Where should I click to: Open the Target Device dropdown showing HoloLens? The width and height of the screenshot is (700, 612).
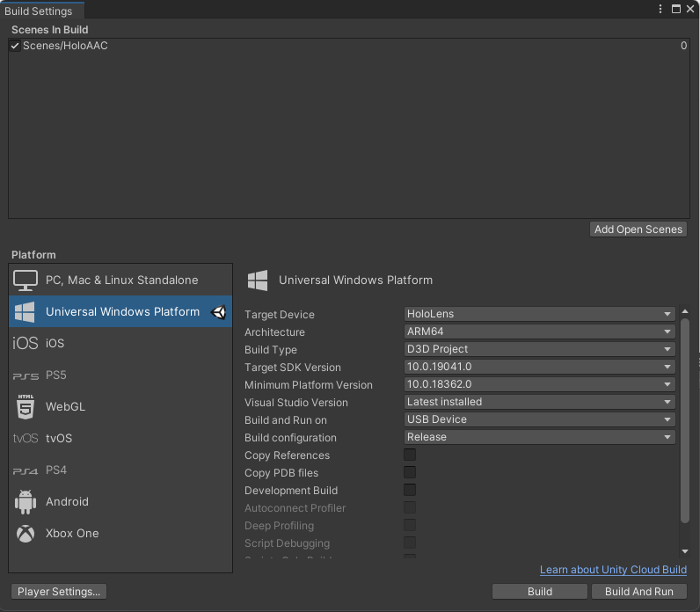click(x=539, y=314)
